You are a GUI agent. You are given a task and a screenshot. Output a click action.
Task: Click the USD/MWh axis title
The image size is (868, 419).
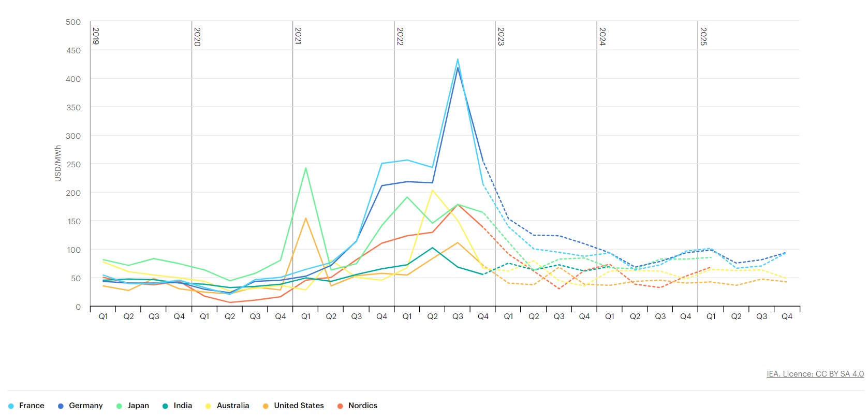pos(58,163)
